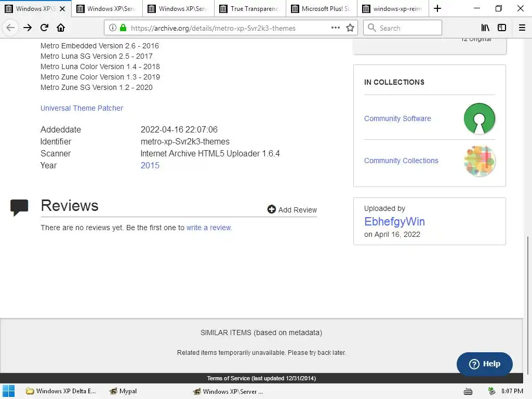Open Community Collections link
This screenshot has height=399, width=532.
coord(401,161)
